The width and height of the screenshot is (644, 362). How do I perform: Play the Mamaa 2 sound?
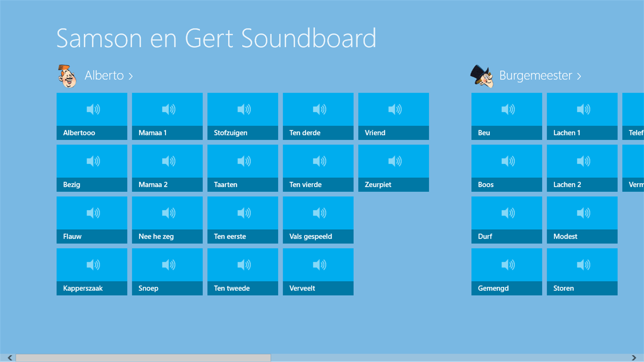(167, 168)
